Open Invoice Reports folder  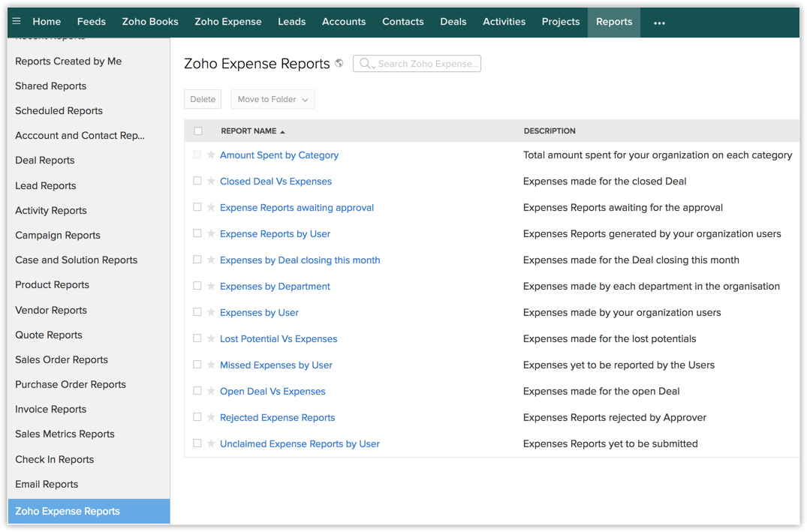coord(51,409)
